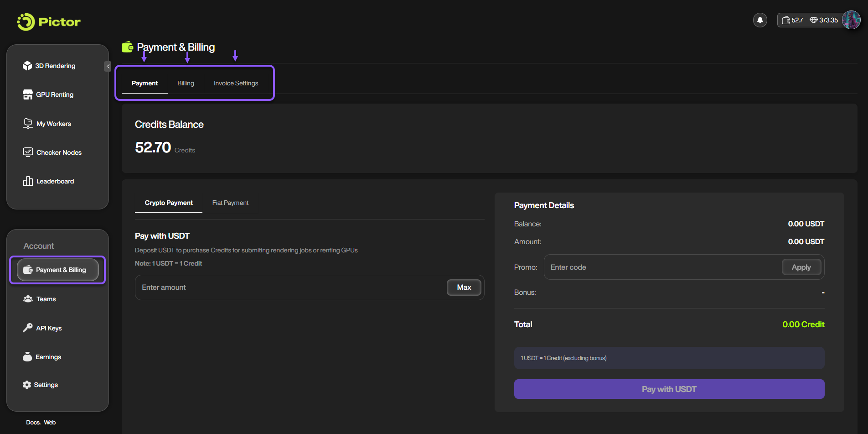Click the 3D Rendering cube icon
Viewport: 868px width, 434px height.
27,66
